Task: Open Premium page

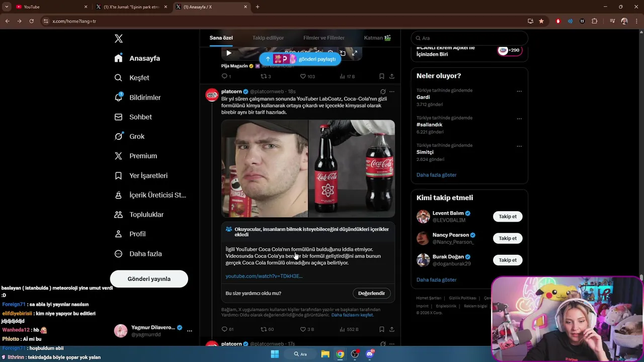Action: (x=135, y=156)
